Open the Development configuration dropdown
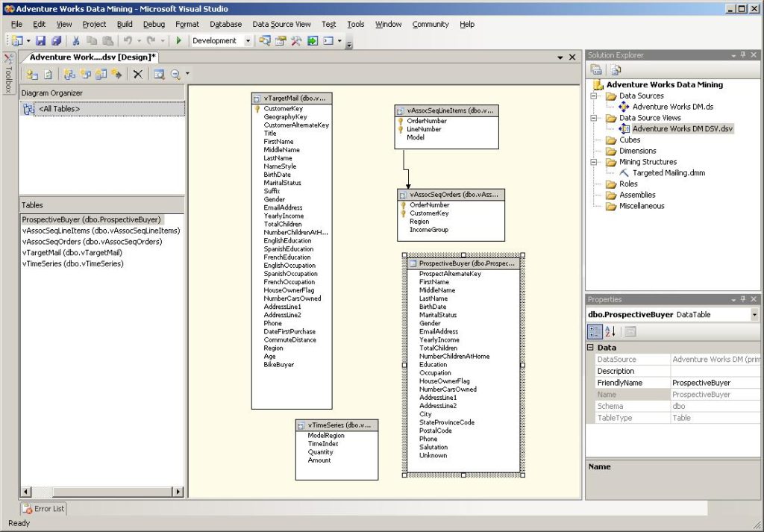 [248, 41]
